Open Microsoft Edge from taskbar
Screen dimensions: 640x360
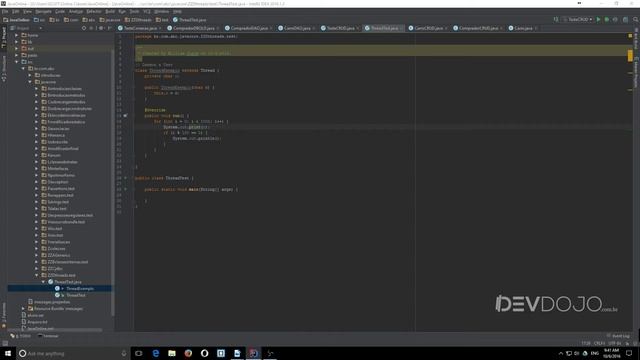pyautogui.click(x=156, y=353)
